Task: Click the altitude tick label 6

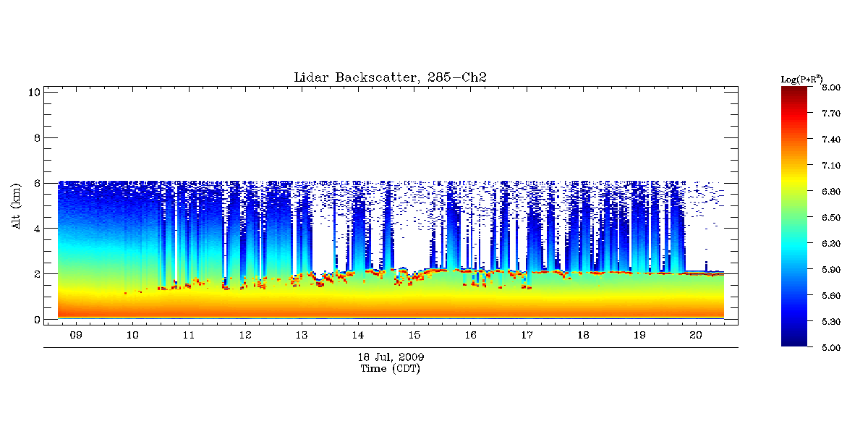Action: pos(36,183)
